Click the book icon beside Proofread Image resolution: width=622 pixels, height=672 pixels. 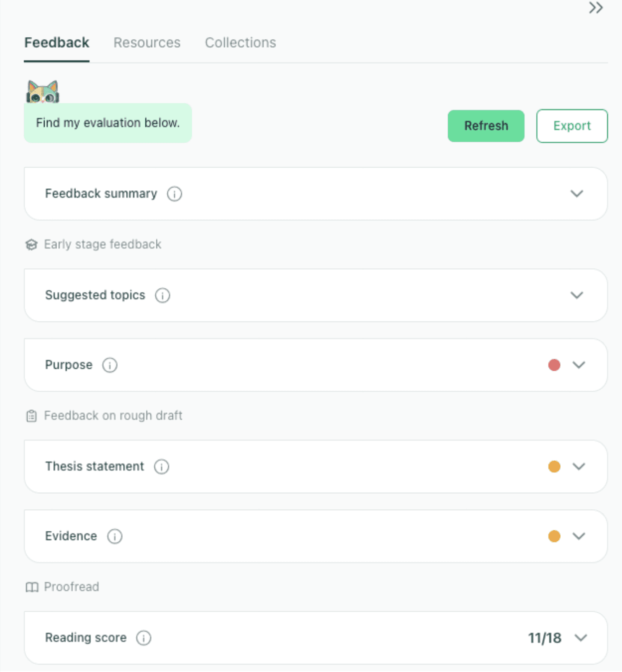click(x=32, y=587)
